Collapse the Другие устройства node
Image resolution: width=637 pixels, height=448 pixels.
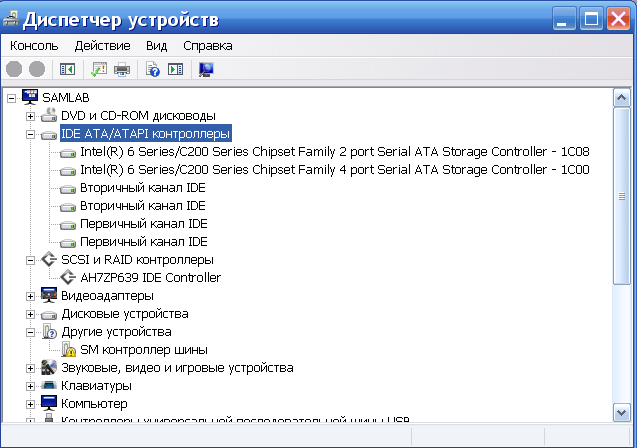coord(30,332)
